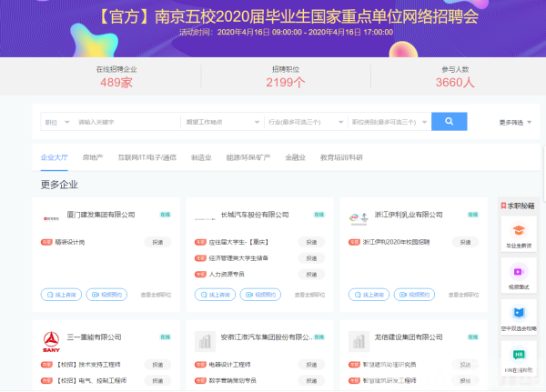Switch to the 互联网/IT/电子/通信 tab
This screenshot has width=546, height=392.
click(147, 157)
